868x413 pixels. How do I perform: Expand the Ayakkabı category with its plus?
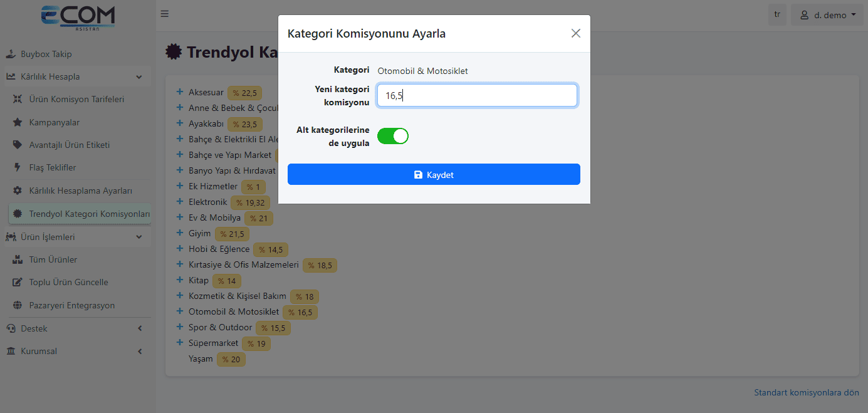click(180, 124)
